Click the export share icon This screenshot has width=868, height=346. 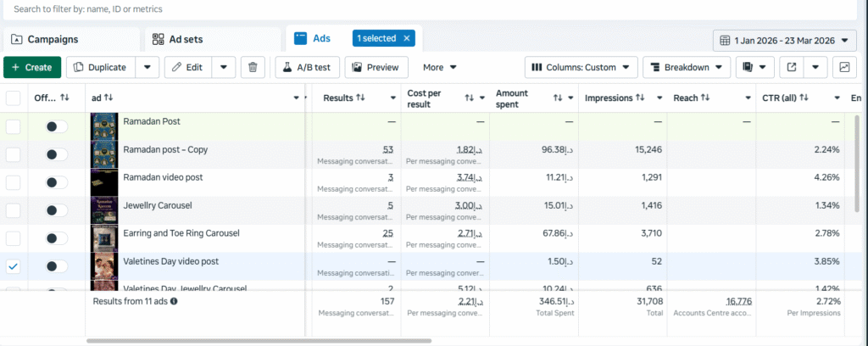click(792, 67)
